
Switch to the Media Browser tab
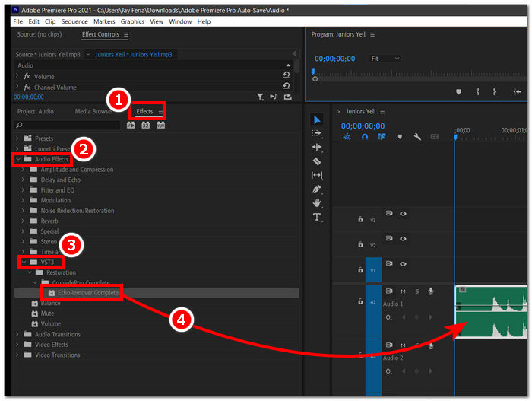click(x=93, y=111)
